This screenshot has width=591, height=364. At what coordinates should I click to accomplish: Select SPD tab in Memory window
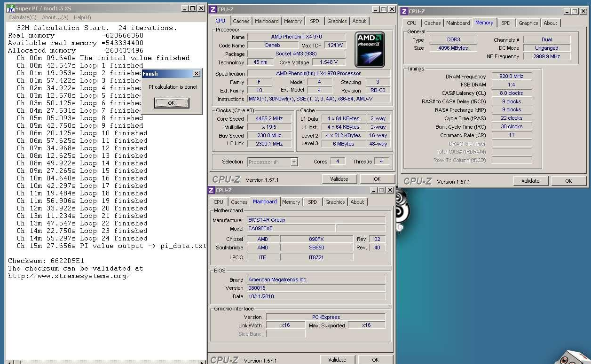click(x=506, y=23)
